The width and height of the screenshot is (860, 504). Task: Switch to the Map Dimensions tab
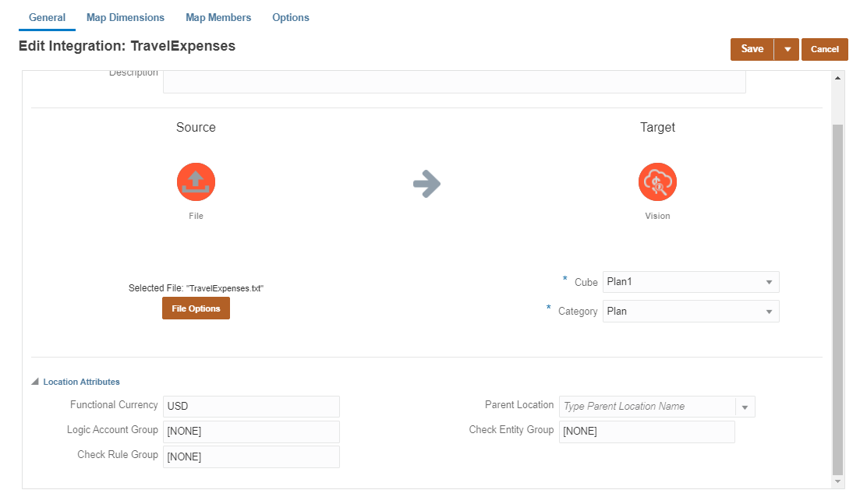click(125, 17)
